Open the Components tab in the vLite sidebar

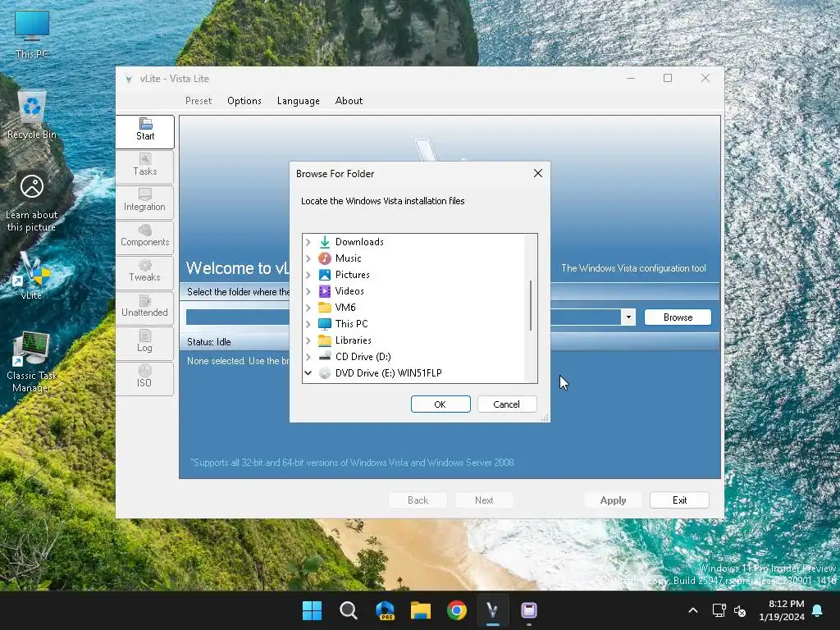click(x=144, y=237)
